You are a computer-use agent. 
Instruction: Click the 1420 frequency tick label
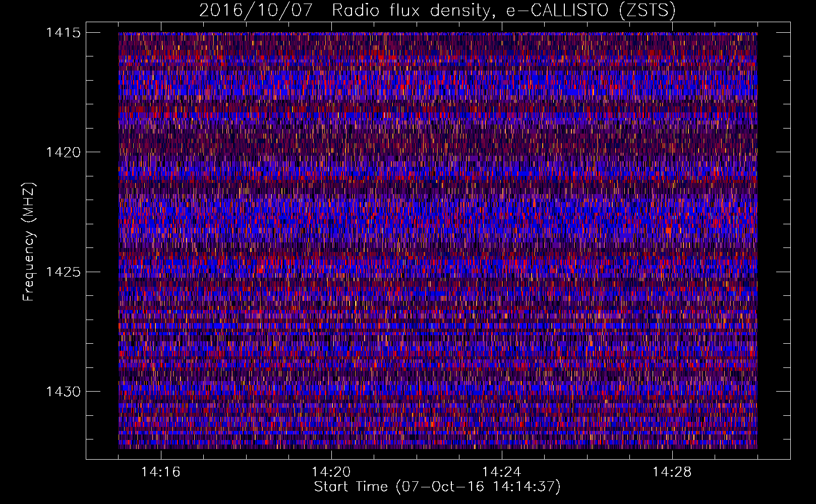(x=63, y=152)
